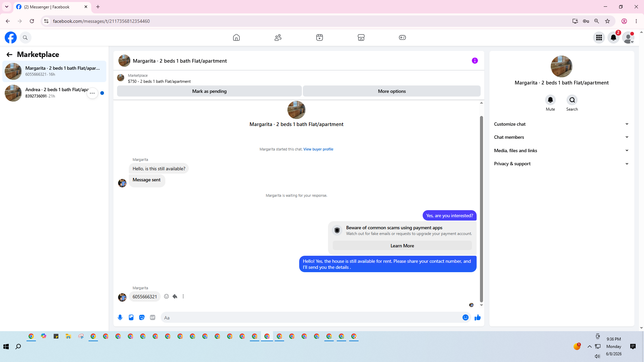Open the Friends icon
The image size is (644, 362).
(278, 38)
